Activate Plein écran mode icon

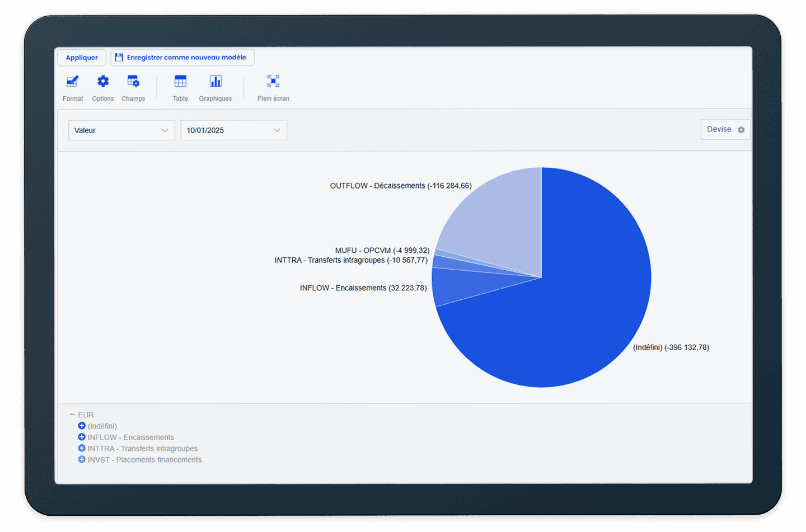tap(273, 82)
